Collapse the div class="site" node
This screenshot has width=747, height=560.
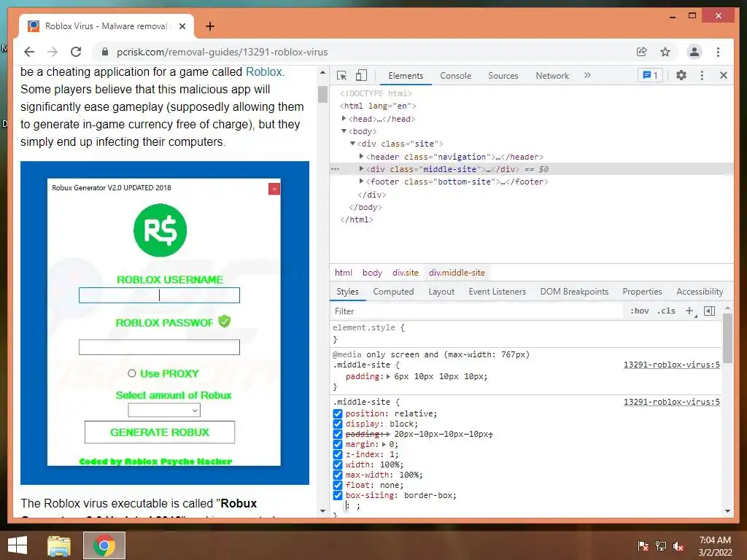point(352,144)
